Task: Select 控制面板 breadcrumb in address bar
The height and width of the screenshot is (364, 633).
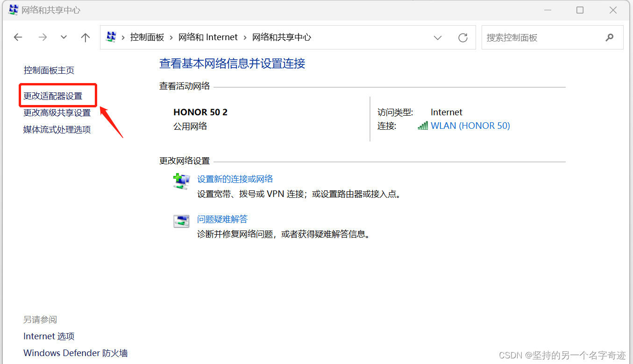Action: pyautogui.click(x=147, y=37)
